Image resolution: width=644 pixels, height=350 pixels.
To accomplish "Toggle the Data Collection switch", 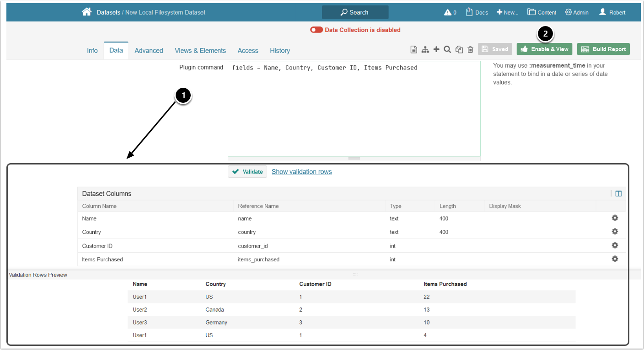I will (316, 30).
